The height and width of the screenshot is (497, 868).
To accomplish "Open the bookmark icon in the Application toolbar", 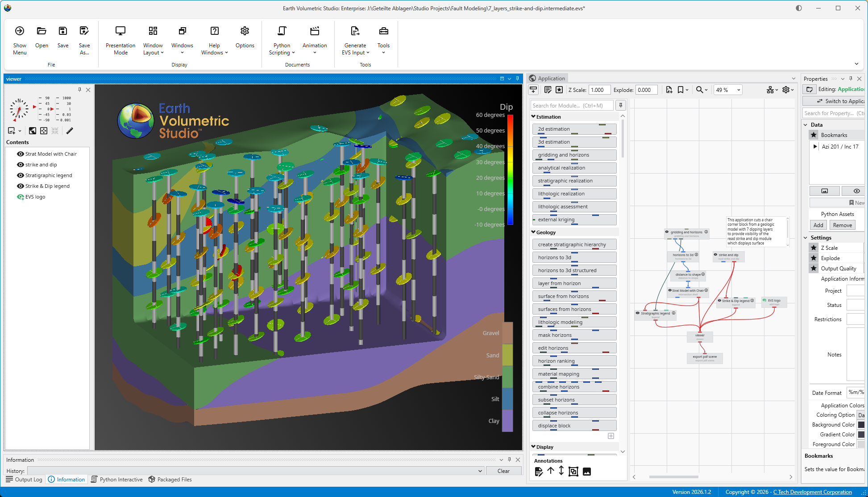I will (679, 90).
